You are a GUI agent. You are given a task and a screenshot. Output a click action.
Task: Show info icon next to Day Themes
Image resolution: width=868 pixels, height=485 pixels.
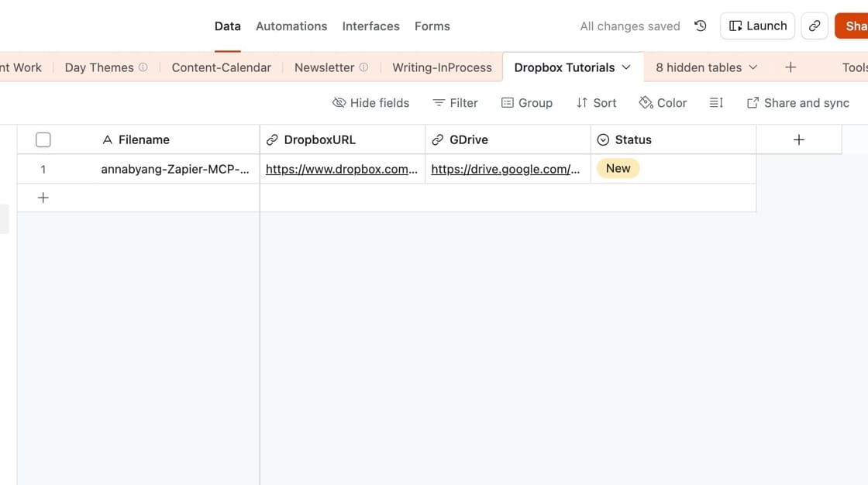click(x=143, y=67)
